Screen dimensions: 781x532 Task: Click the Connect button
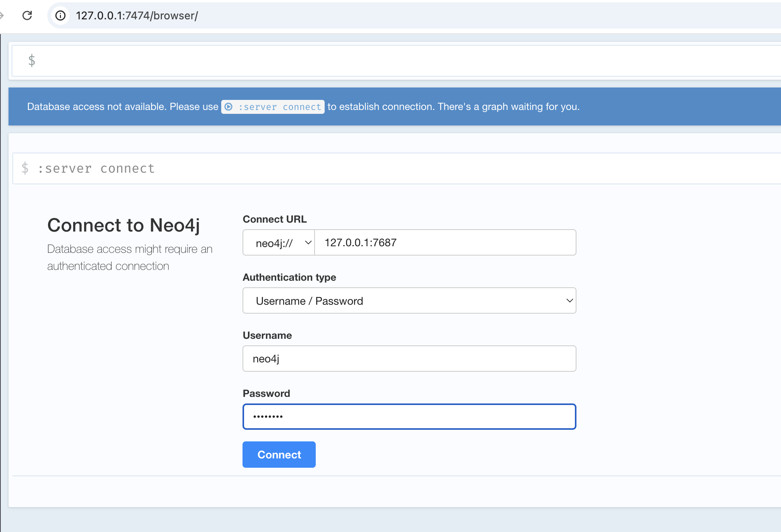[x=279, y=455]
